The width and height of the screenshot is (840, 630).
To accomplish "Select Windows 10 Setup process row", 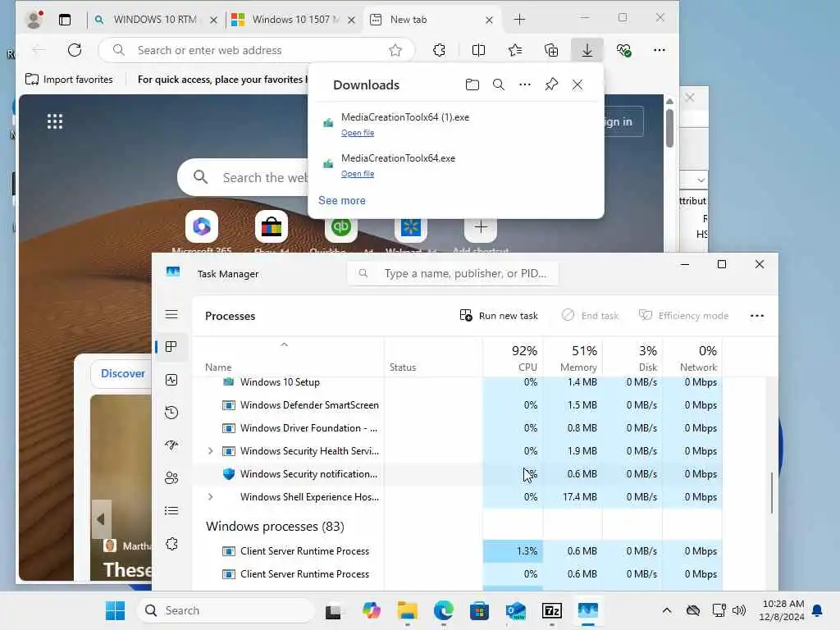I will coord(458,382).
